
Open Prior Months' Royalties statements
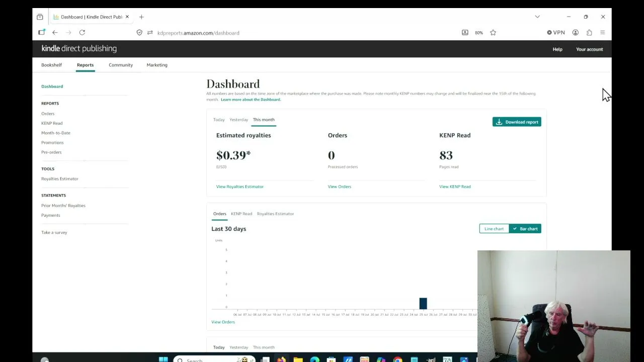tap(63, 206)
